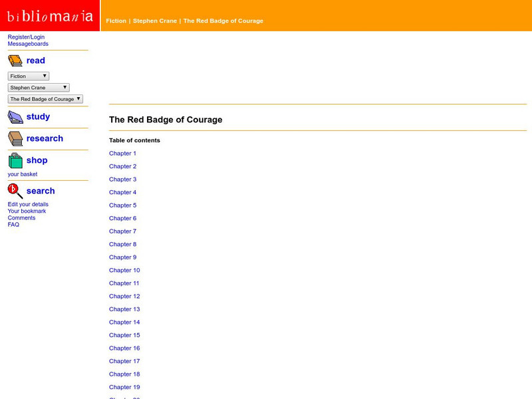The height and width of the screenshot is (399, 532).
Task: Open Chapter 18
Action: (x=124, y=374)
